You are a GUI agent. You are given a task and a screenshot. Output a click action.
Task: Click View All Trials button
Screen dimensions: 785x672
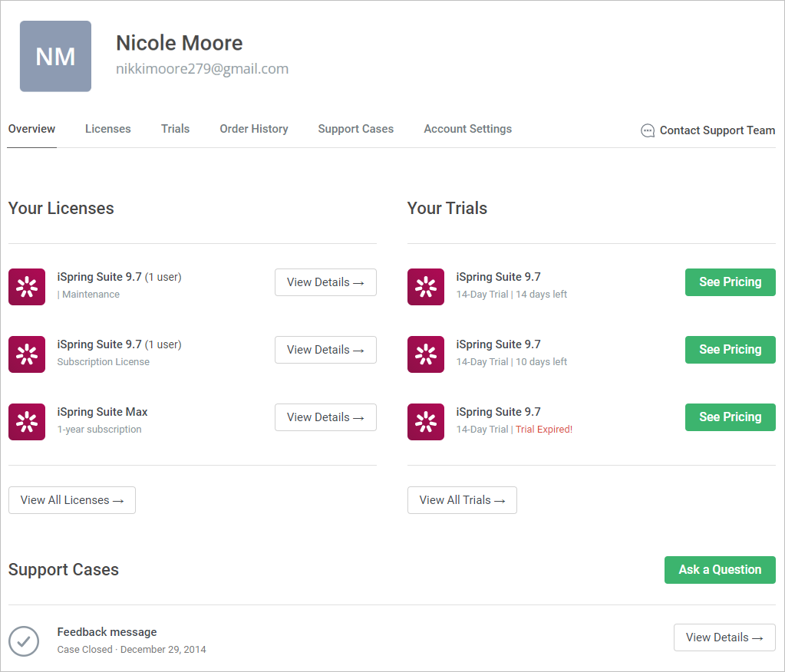[462, 500]
